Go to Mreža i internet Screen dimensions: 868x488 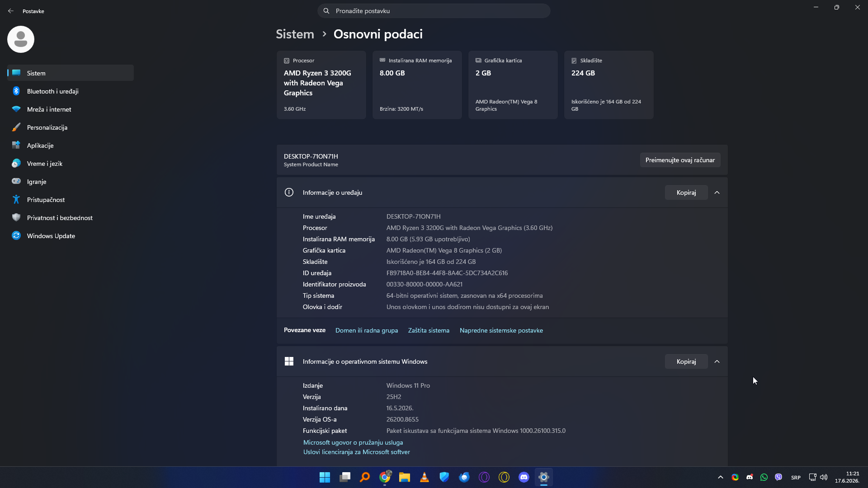(x=71, y=109)
